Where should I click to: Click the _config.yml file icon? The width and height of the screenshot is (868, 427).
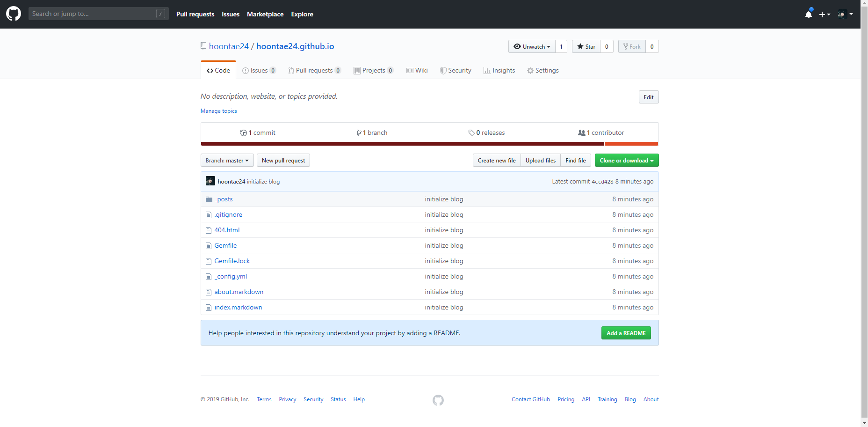[209, 277]
